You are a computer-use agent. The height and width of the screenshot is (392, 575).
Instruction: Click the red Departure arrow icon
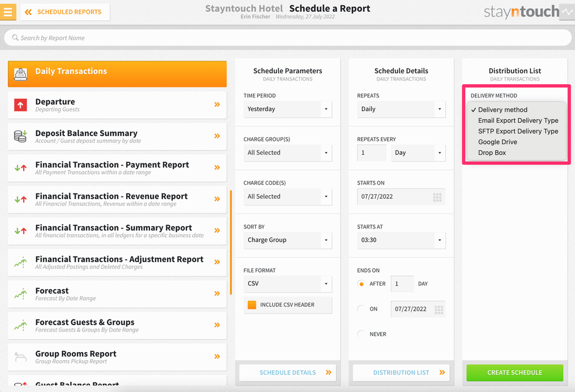point(21,105)
